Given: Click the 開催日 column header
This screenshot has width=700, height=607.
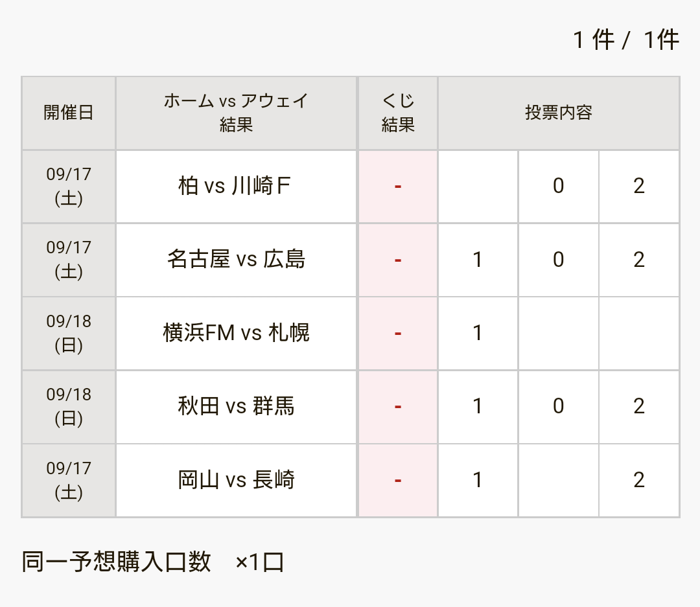Looking at the screenshot, I should click(x=68, y=113).
